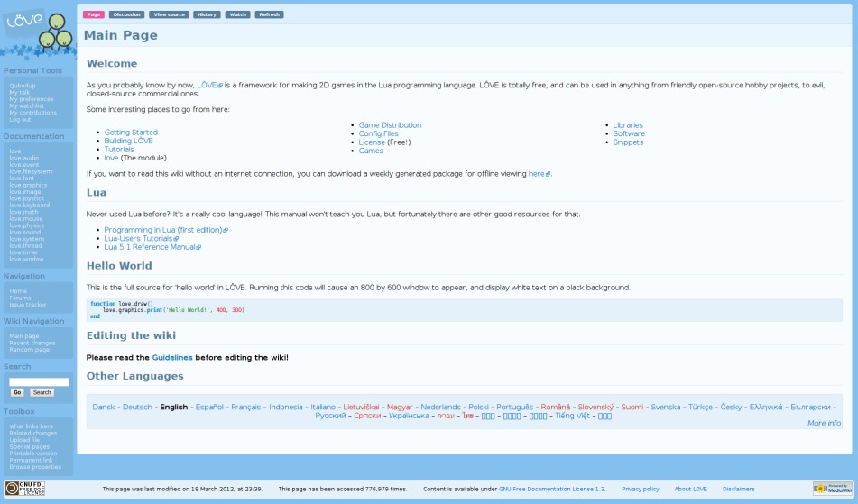Open Issue tracker in the Navigation sidebar

point(27,305)
